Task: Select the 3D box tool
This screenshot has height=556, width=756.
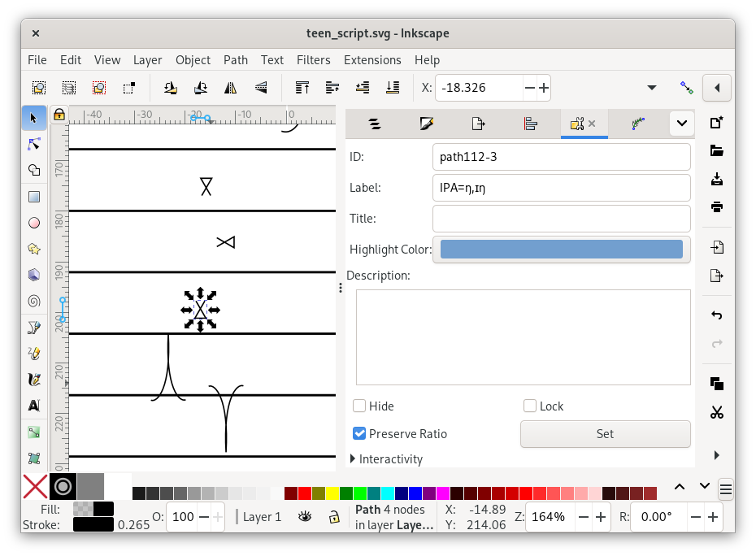Action: coord(33,274)
